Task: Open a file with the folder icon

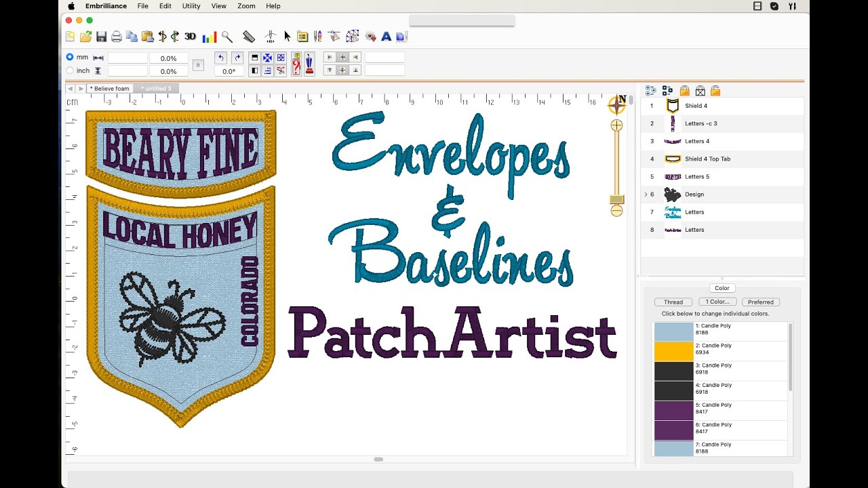Action: pos(85,37)
